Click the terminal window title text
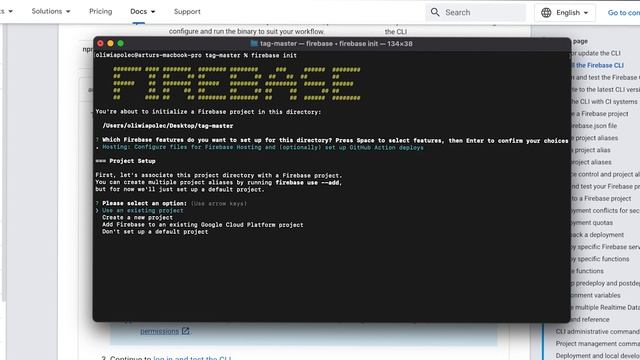 (336, 44)
